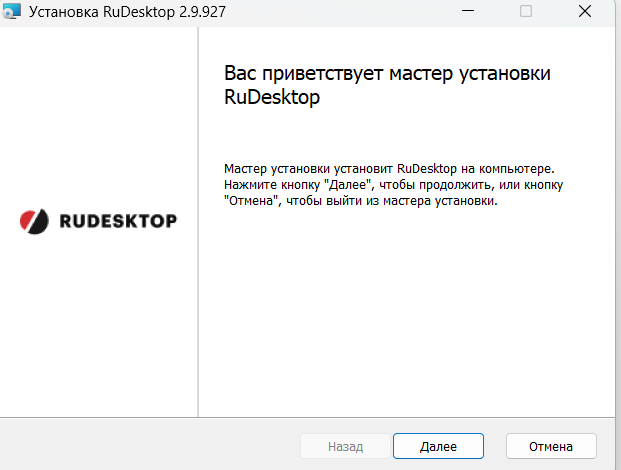Click the line "Мастер установки установит RuDesktop на компьютере"
Screen dimensions: 621x470
[389, 168]
